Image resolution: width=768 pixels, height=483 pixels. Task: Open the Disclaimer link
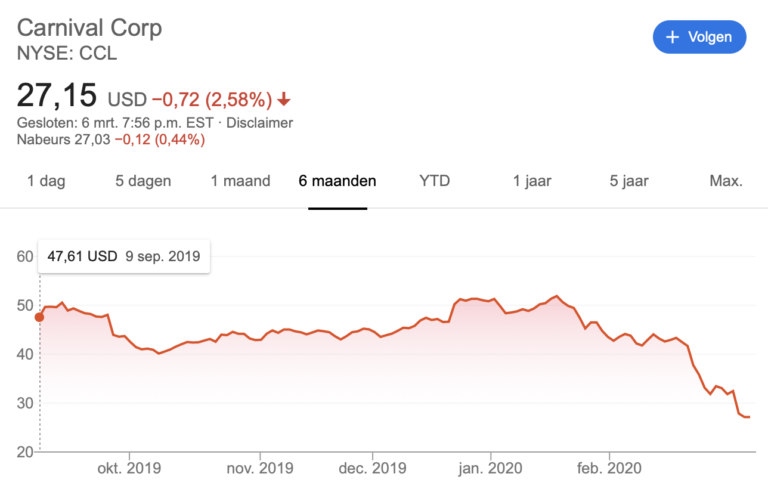[259, 123]
